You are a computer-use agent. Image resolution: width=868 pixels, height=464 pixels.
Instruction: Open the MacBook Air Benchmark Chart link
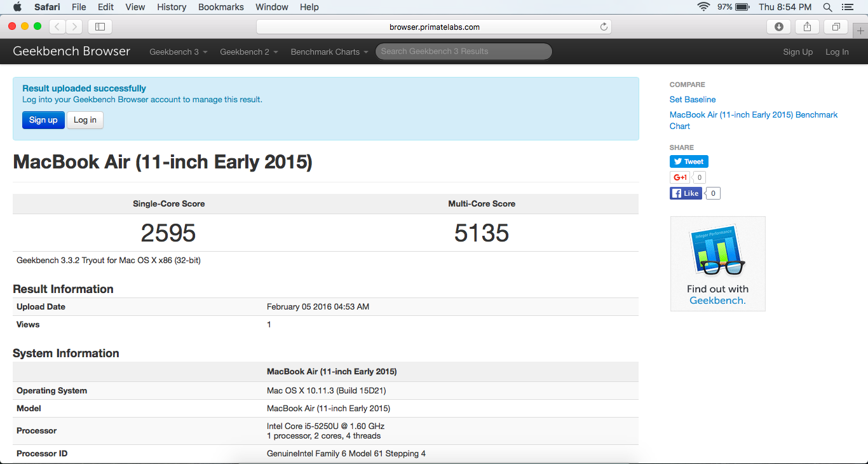[754, 120]
